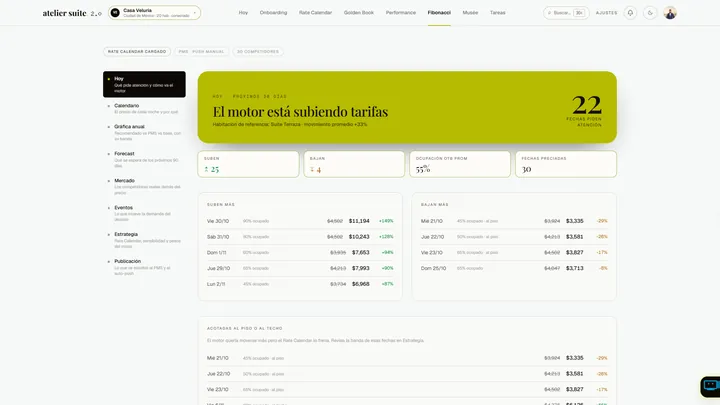The height and width of the screenshot is (405, 720).
Task: Switch to the Rate Calendar tab
Action: tap(315, 13)
